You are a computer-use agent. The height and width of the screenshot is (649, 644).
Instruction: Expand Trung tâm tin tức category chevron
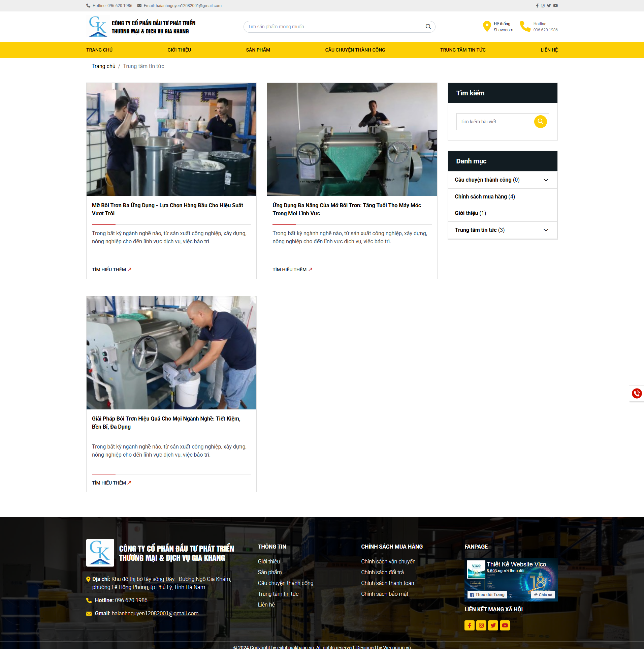[x=546, y=230]
